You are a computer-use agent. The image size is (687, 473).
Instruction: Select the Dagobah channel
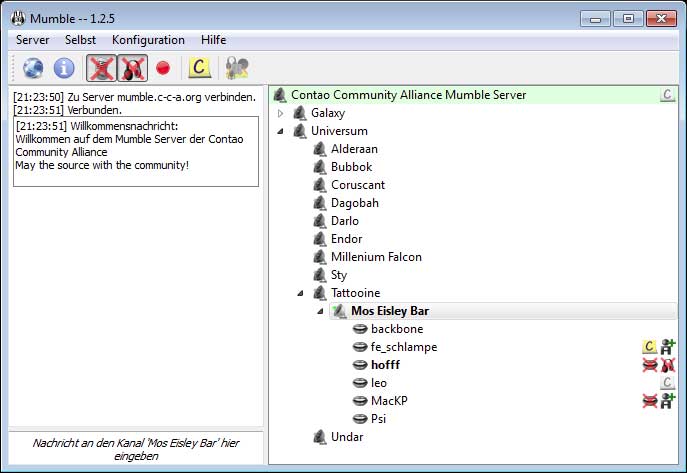coord(354,203)
